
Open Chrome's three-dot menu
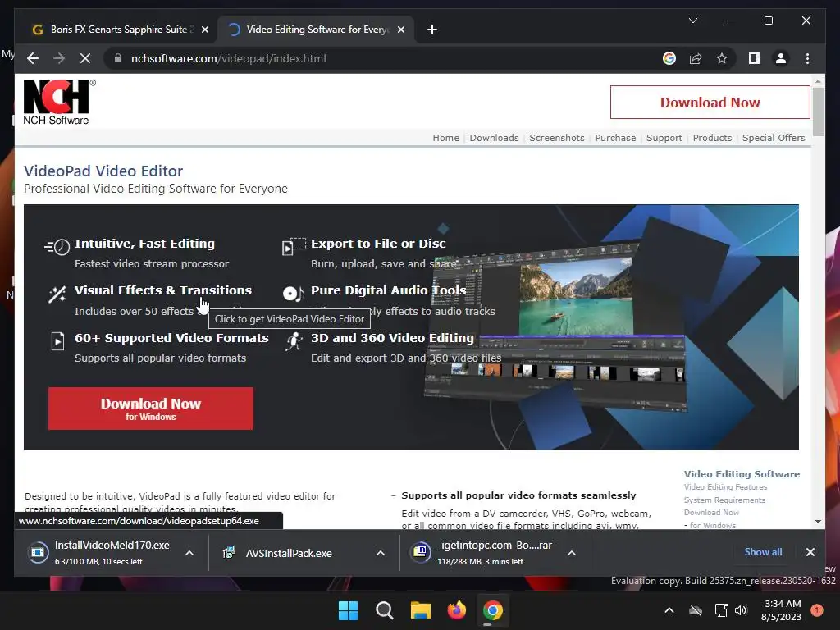click(807, 58)
